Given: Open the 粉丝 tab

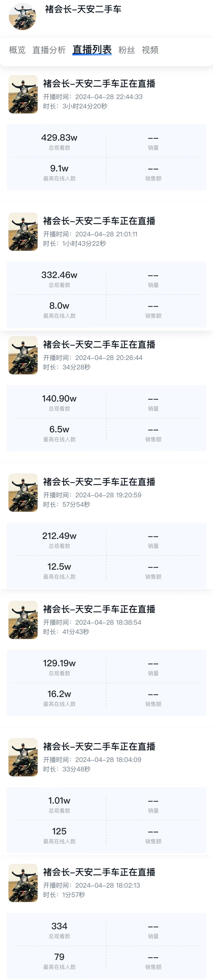Looking at the screenshot, I should [x=127, y=50].
